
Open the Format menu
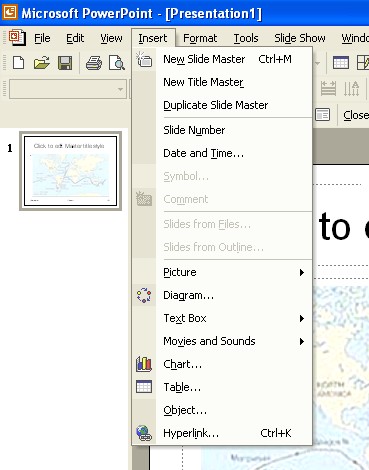click(200, 38)
